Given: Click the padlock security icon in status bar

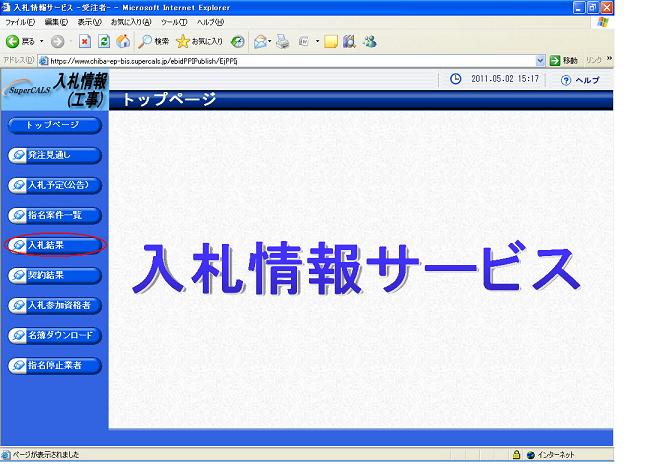Looking at the screenshot, I should coord(517,455).
